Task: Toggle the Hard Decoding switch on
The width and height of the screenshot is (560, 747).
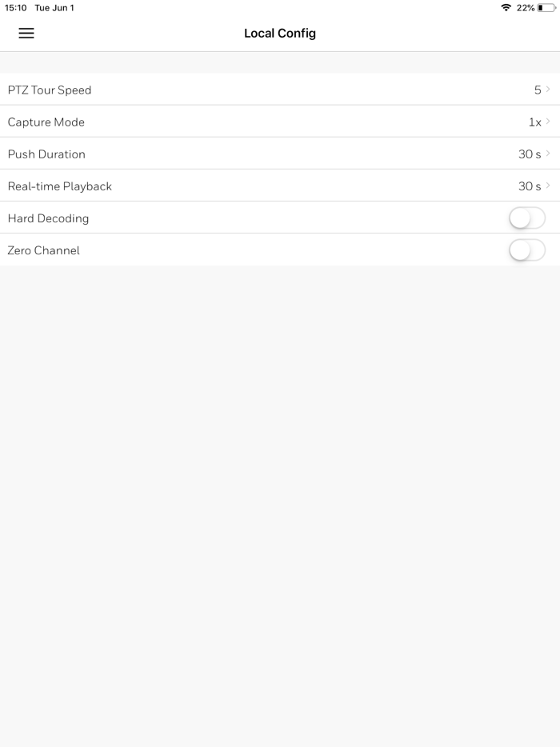Action: [527, 218]
